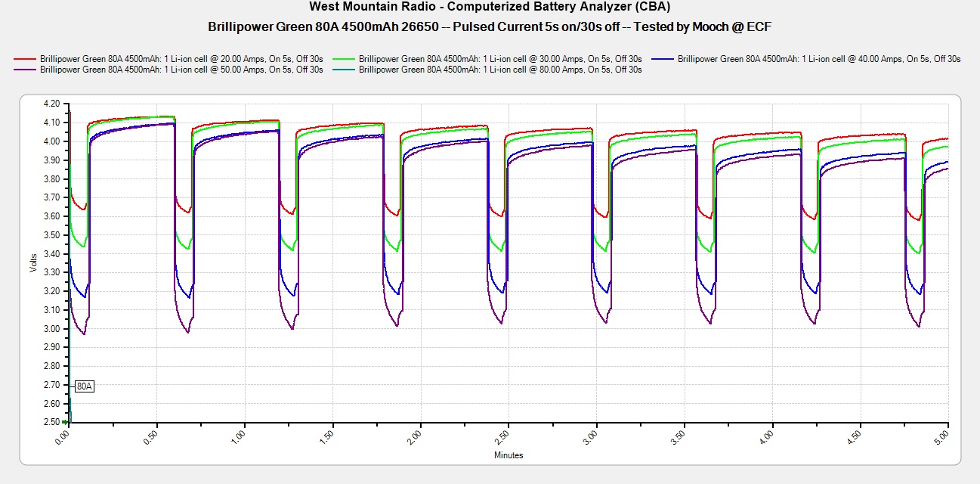
Task: Select the legend text for 80.00 Amps series
Action: [500, 69]
